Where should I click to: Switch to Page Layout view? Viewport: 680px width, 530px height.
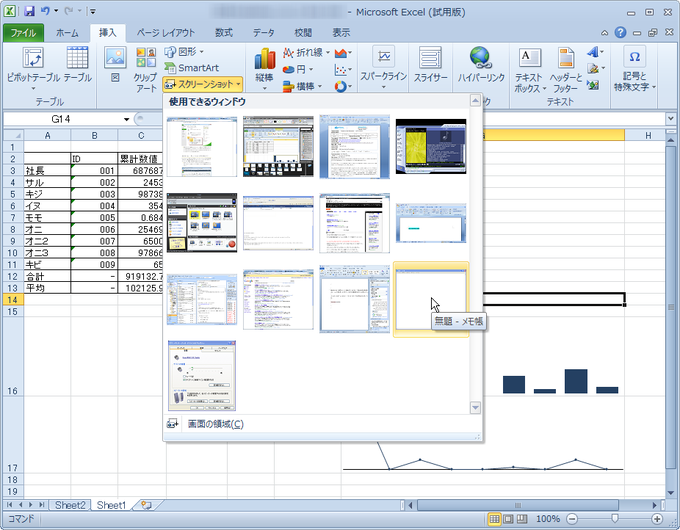(x=508, y=519)
